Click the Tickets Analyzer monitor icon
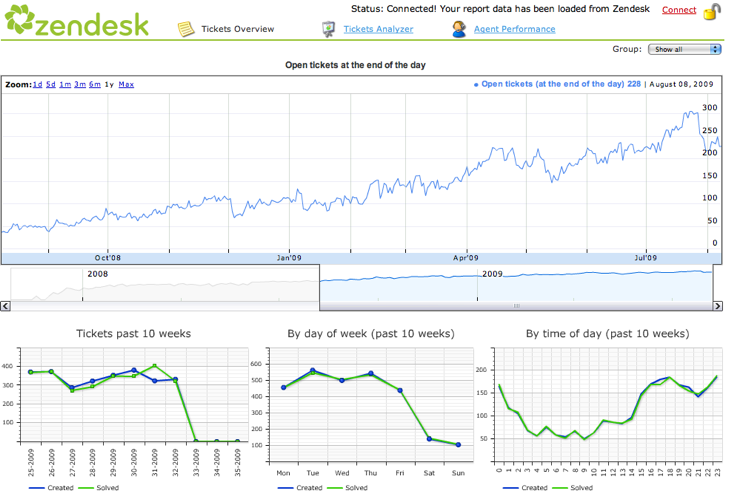Screen dimensions: 729x494 [x=328, y=29]
